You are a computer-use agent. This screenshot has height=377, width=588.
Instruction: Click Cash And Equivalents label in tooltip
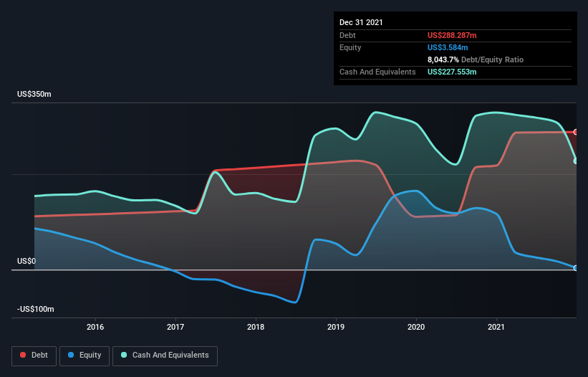click(377, 72)
